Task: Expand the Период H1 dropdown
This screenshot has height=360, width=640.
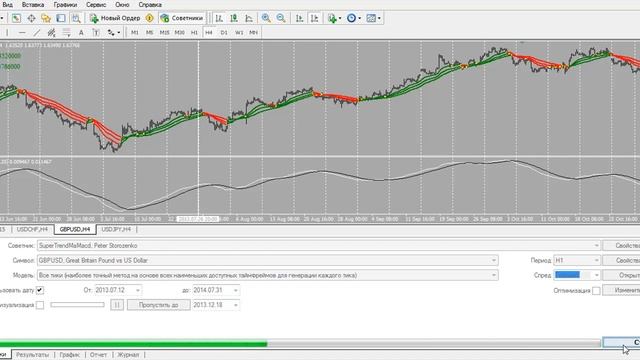Action: [x=596, y=260]
